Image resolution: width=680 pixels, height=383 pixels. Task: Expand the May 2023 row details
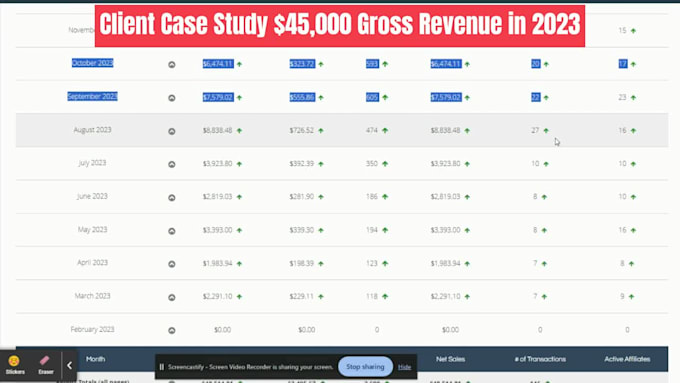point(172,231)
